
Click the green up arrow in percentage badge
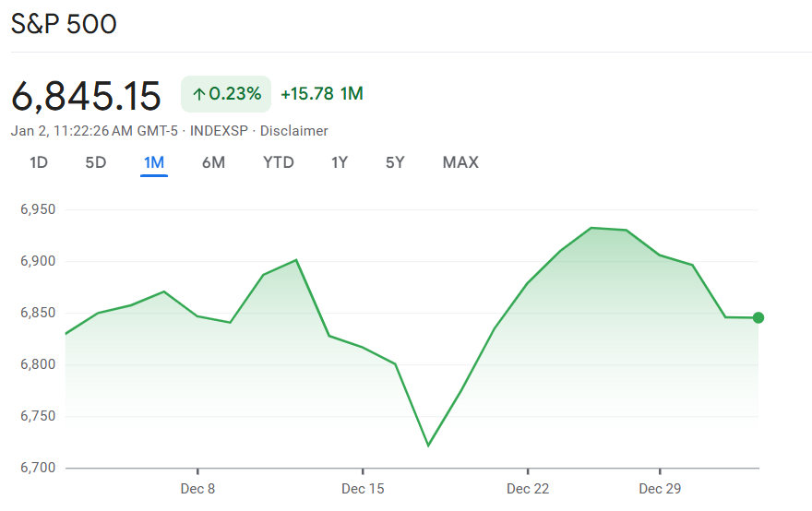tap(198, 94)
